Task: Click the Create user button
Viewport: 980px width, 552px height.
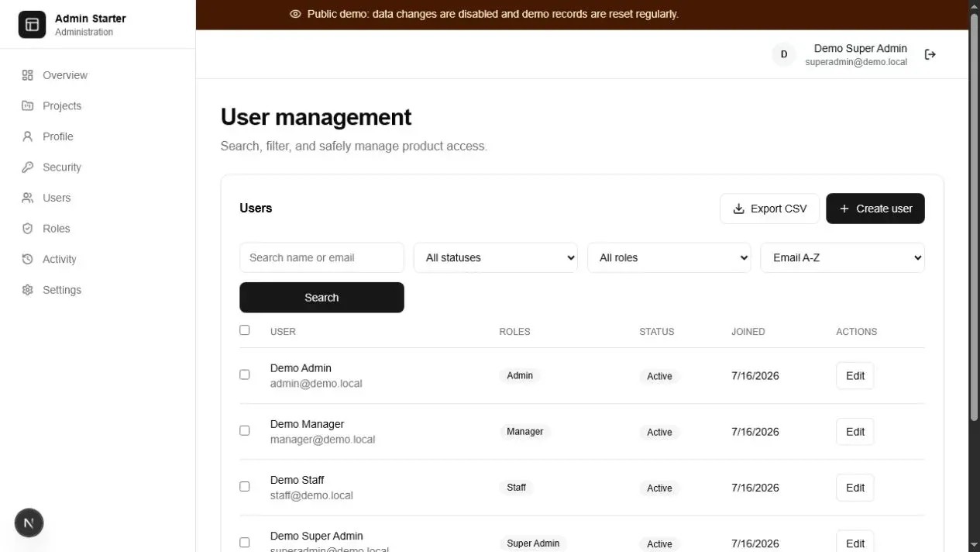Action: [x=875, y=209]
